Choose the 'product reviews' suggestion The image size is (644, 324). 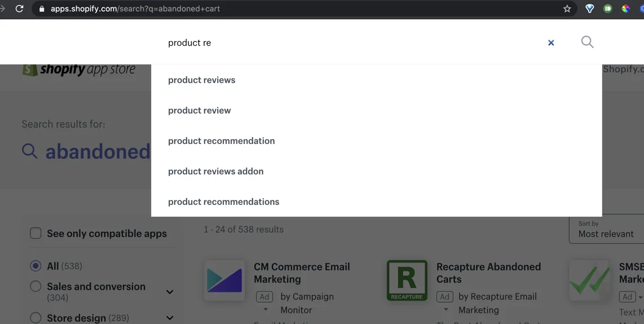[x=201, y=80]
